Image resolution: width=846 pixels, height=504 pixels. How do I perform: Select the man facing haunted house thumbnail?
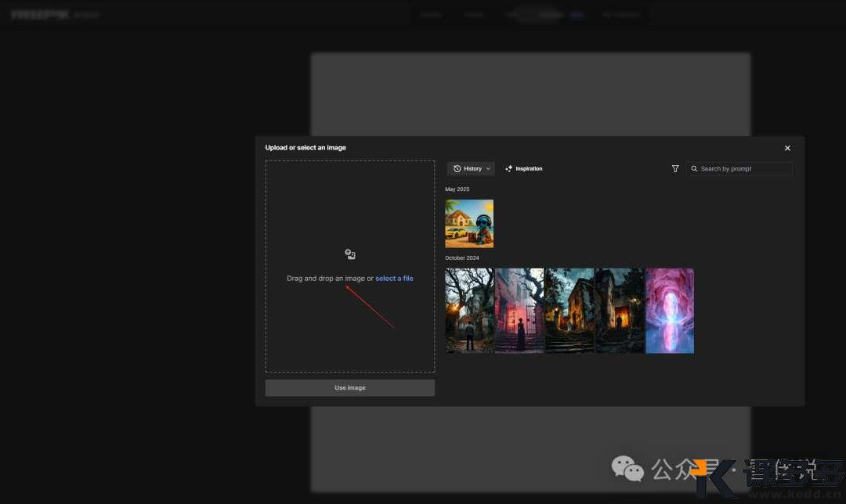tap(469, 311)
